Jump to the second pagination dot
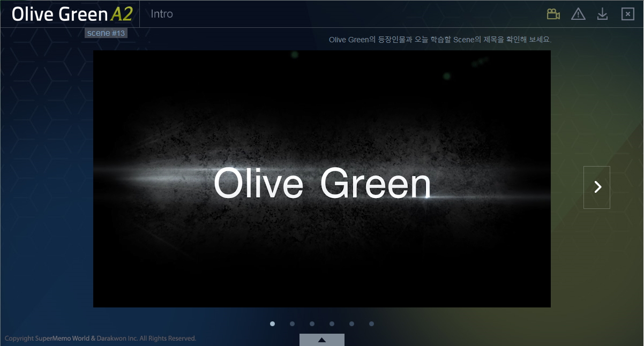This screenshot has width=644, height=346. [x=292, y=324]
